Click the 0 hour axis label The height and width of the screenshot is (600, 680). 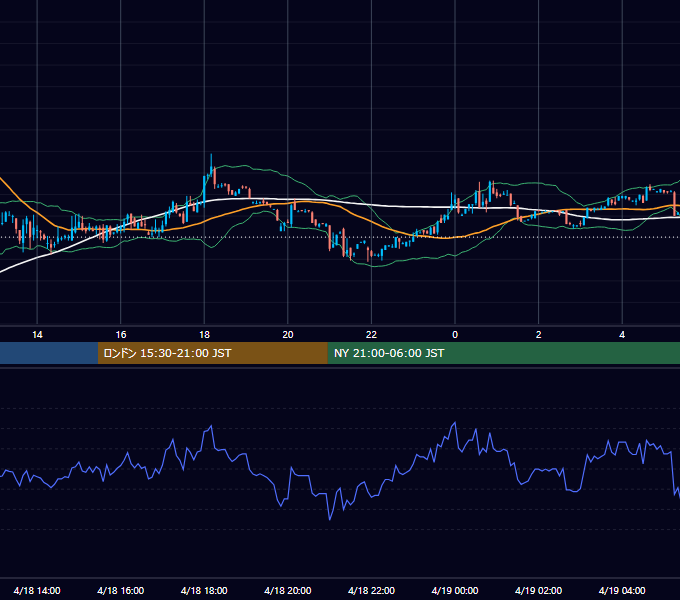coord(455,335)
